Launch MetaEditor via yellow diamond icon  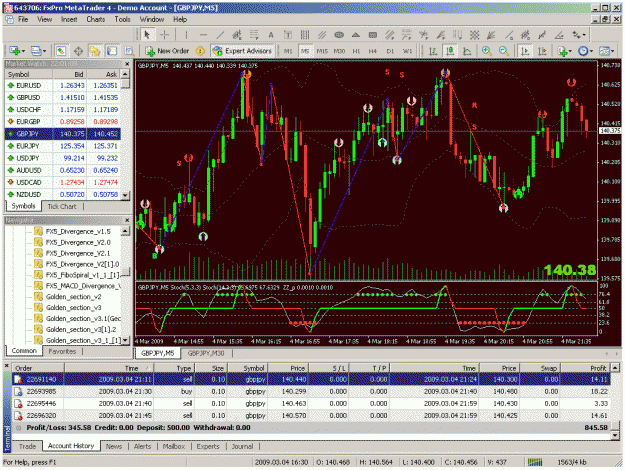point(200,51)
